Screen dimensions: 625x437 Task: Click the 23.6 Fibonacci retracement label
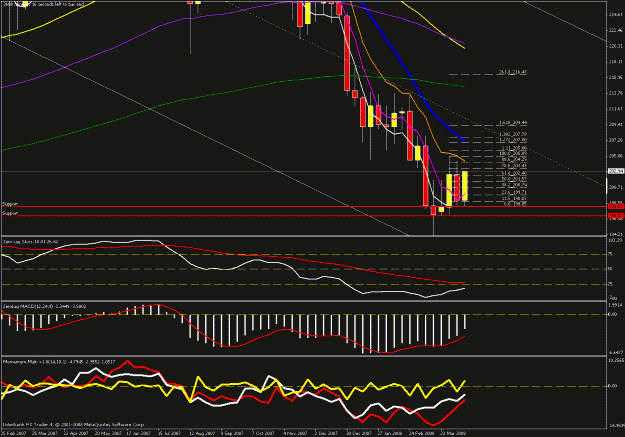(x=514, y=192)
